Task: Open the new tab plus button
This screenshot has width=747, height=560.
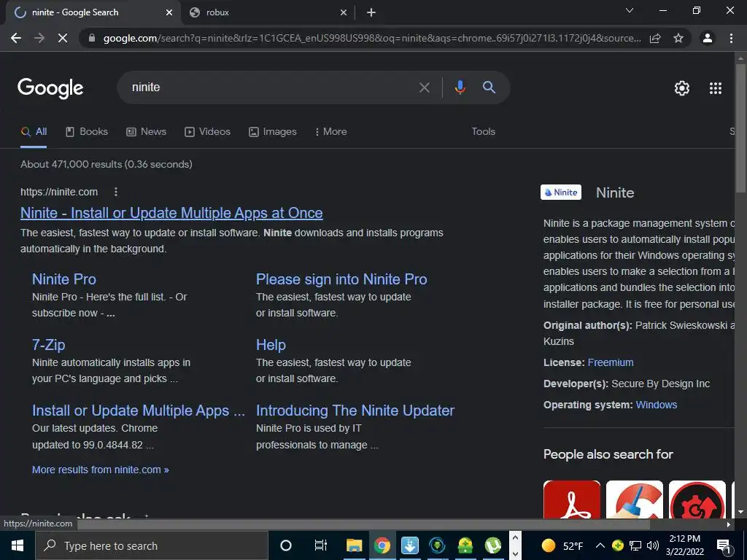Action: click(371, 12)
